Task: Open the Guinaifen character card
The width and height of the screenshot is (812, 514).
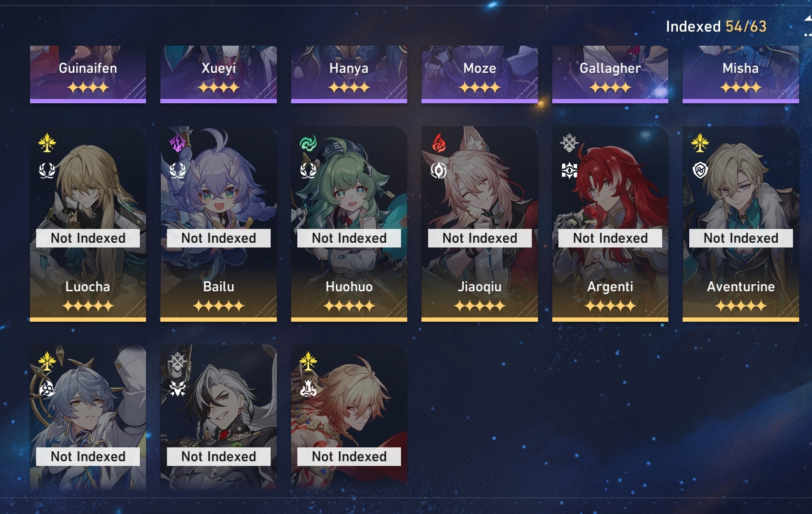Action: [88, 74]
